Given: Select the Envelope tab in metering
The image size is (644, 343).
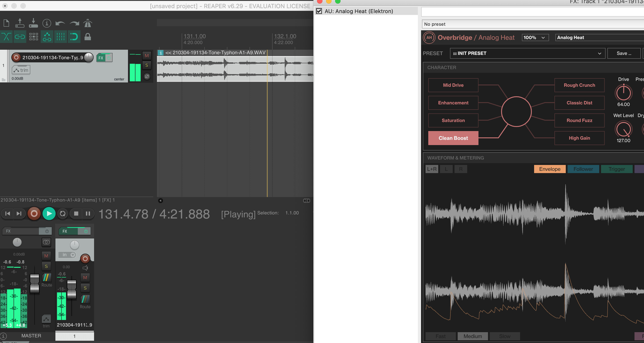Looking at the screenshot, I should pos(549,169).
